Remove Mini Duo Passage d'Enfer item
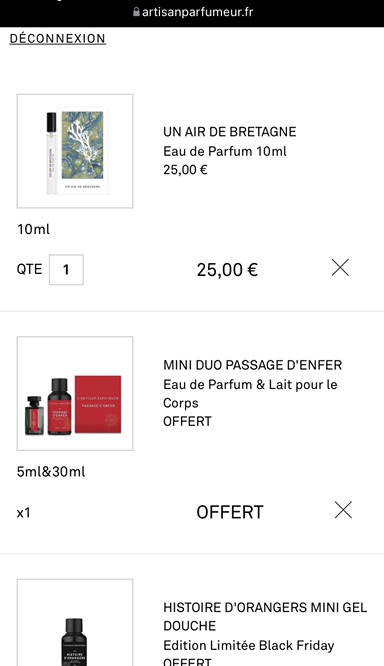This screenshot has height=666, width=384. (343, 510)
